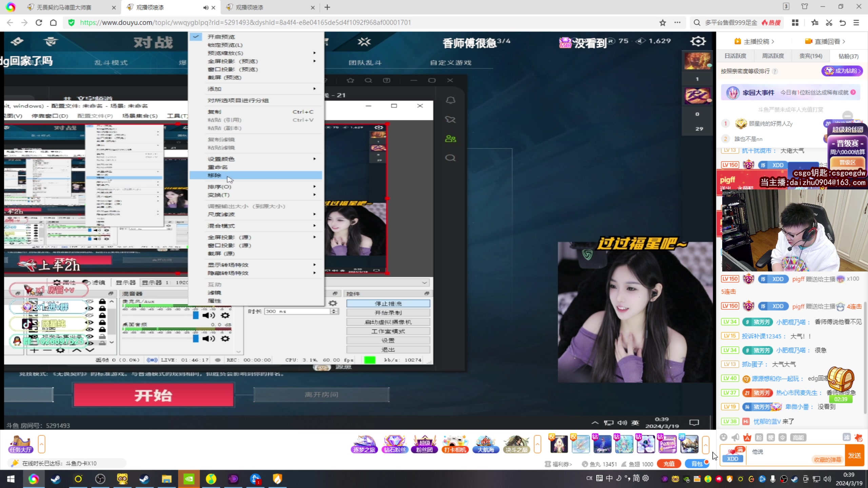The height and width of the screenshot is (488, 868).
Task: Click the 粉 fan danmaku icon
Action: [759, 438]
